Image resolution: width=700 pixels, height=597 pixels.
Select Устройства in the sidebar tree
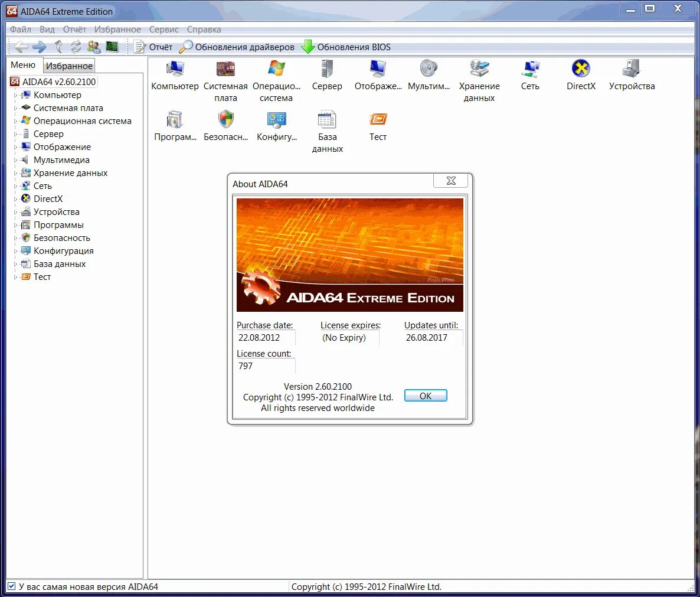tap(56, 212)
